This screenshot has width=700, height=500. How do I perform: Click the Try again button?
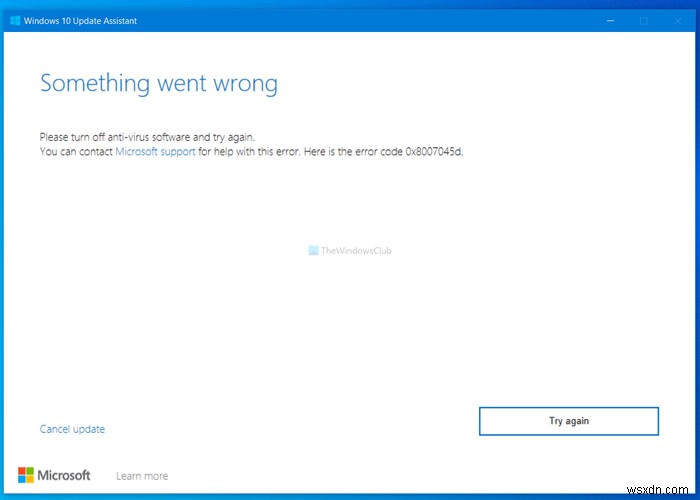569,421
